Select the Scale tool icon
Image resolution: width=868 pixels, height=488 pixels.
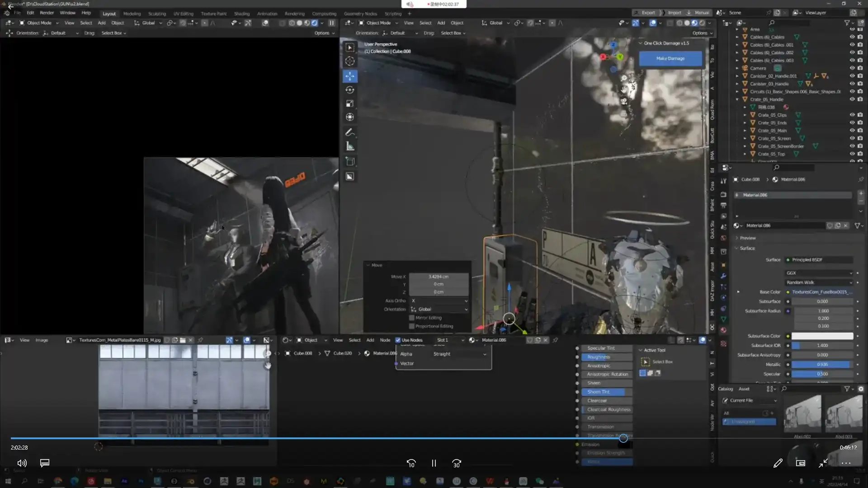tap(350, 103)
